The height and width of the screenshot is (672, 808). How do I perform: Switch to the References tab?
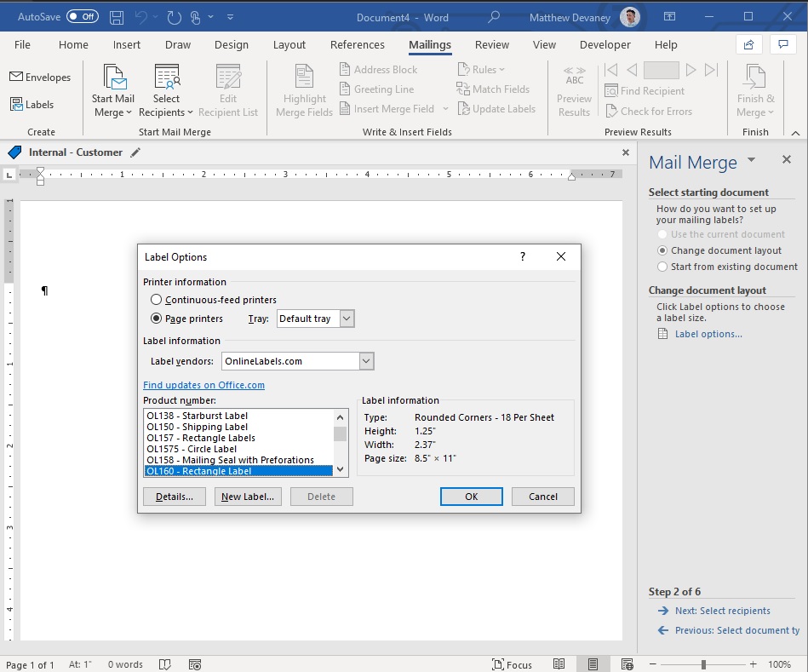(x=357, y=45)
